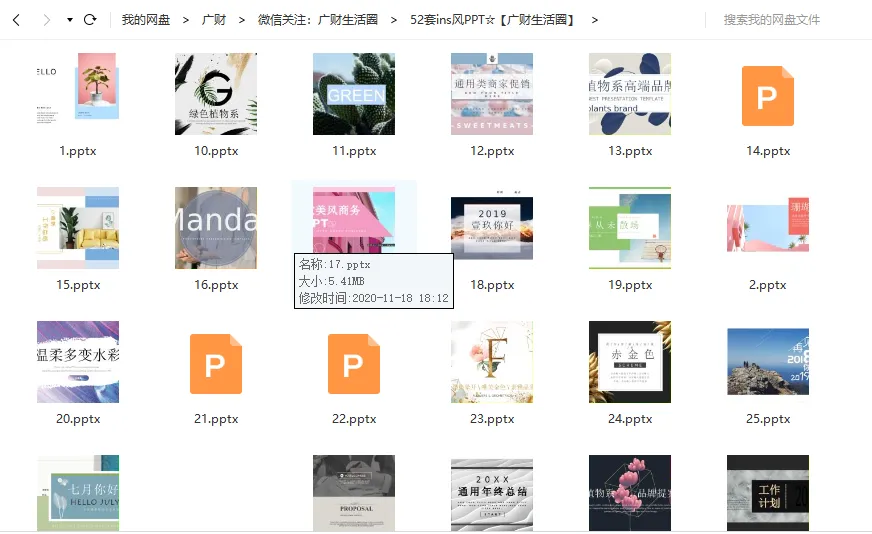Navigate to 广财 folder in breadcrumb
The width and height of the screenshot is (872, 534).
point(214,20)
